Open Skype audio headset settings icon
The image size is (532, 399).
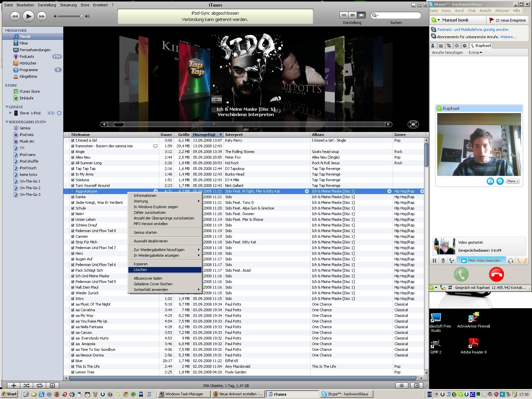tap(511, 261)
